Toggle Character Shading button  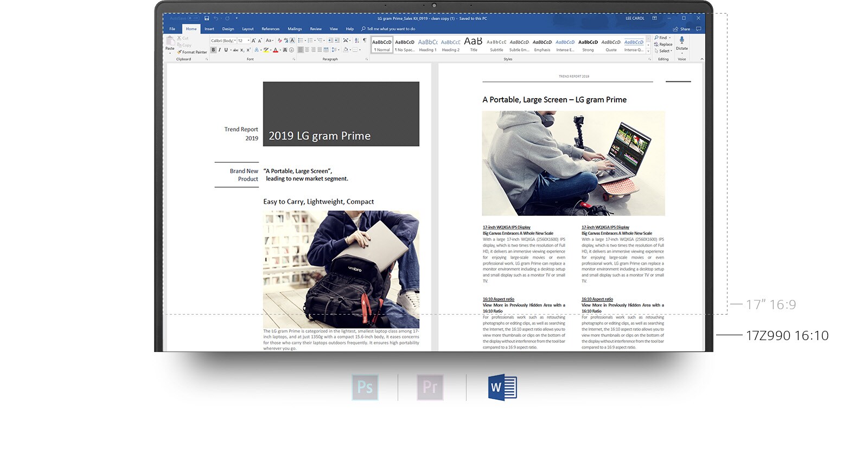[x=285, y=50]
